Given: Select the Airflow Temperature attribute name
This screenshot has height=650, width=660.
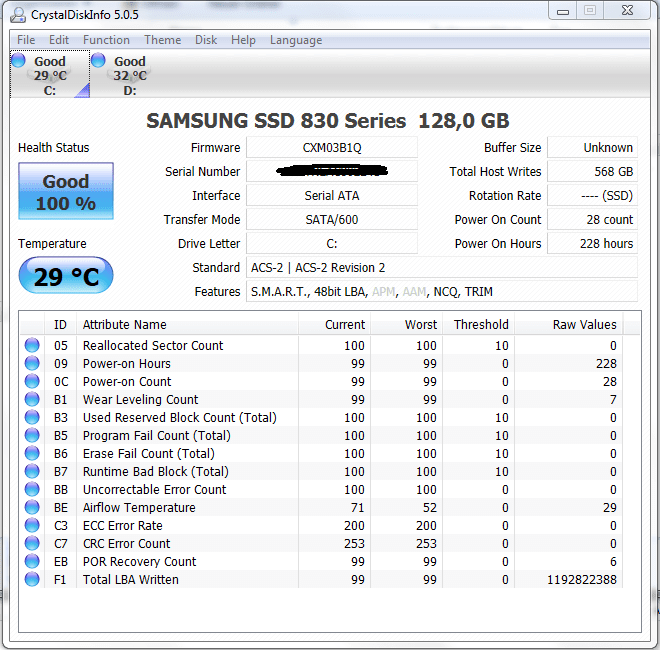Looking at the screenshot, I should click(x=139, y=507).
